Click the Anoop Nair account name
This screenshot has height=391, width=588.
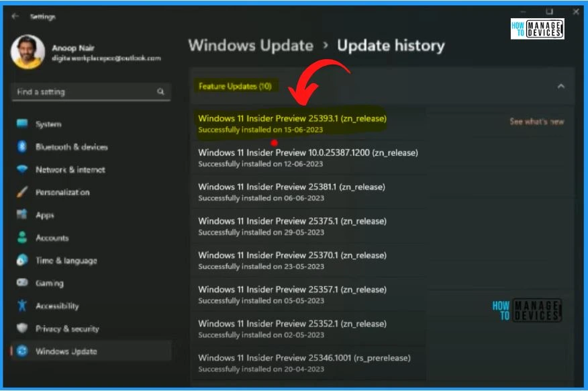pos(73,48)
